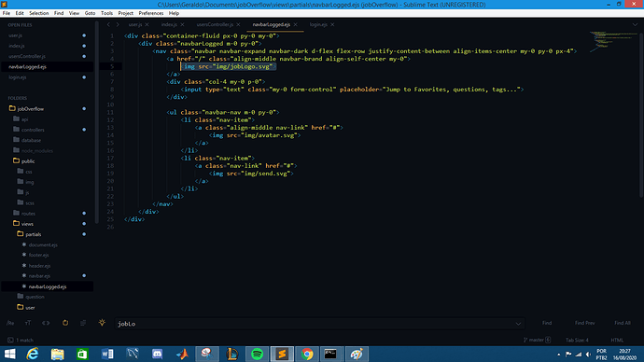Open Google Chrome from the taskbar
This screenshot has width=644, height=362.
point(307,354)
